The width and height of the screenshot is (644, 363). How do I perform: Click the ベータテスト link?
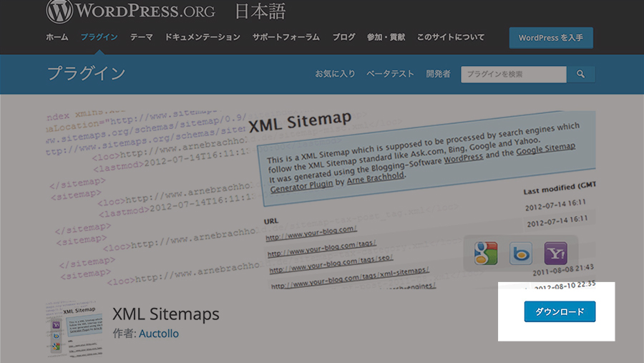click(390, 74)
